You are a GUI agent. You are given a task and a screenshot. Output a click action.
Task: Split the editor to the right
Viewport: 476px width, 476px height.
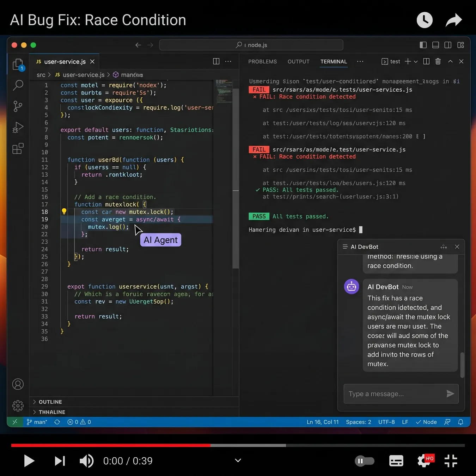(x=216, y=61)
